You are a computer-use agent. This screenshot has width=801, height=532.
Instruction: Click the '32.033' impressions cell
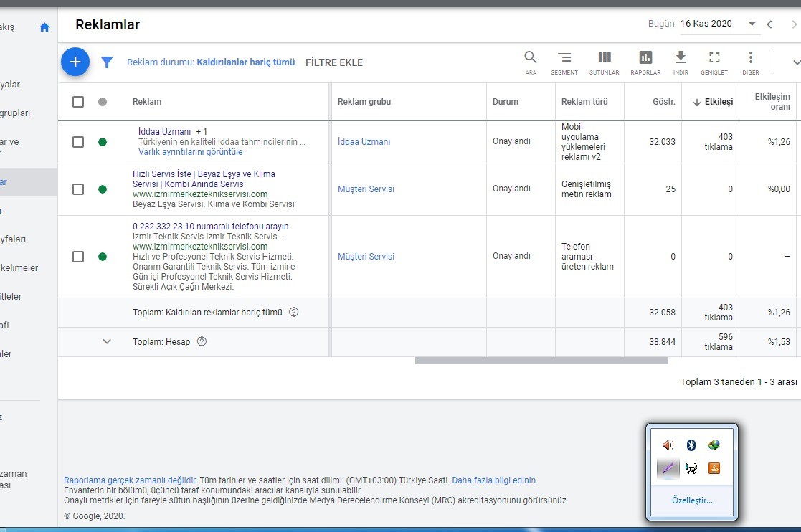tap(662, 141)
